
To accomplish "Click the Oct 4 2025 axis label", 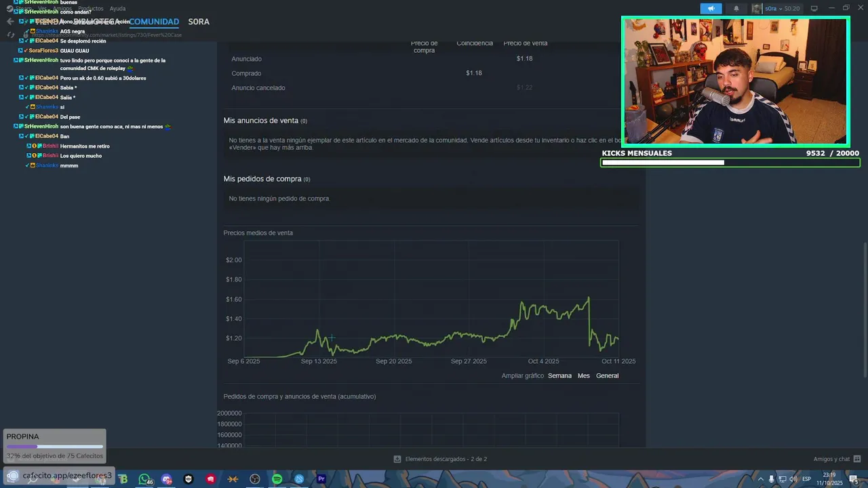I will (x=543, y=361).
